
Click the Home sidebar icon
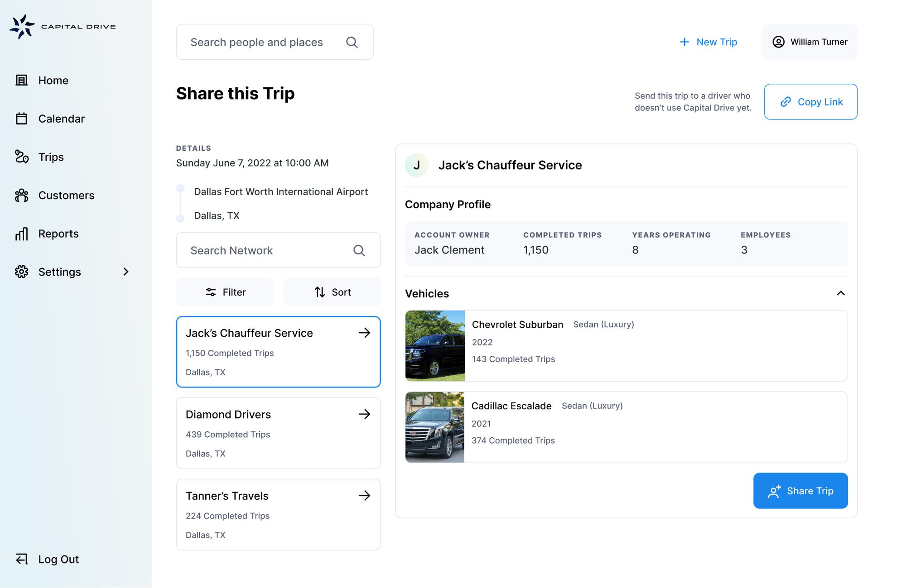(21, 81)
